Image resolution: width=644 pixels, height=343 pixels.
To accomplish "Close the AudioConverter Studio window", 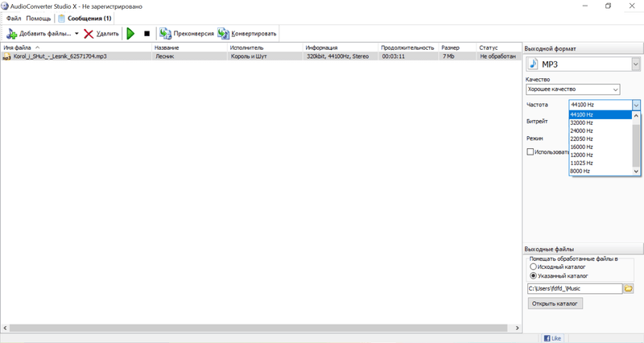I will 632,6.
